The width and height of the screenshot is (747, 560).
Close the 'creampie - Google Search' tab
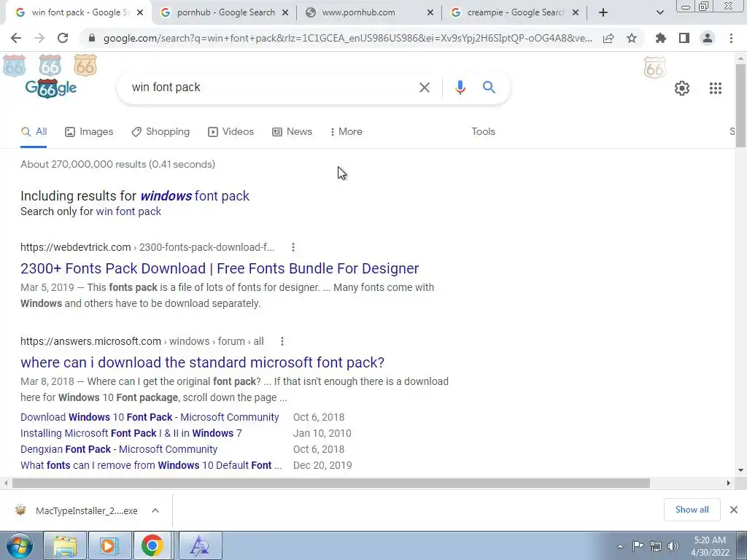[x=576, y=12]
